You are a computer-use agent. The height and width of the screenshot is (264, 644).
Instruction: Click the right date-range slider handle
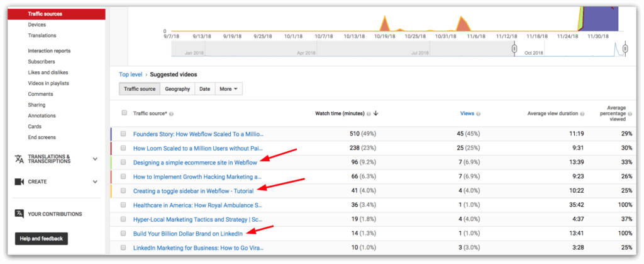pos(625,49)
